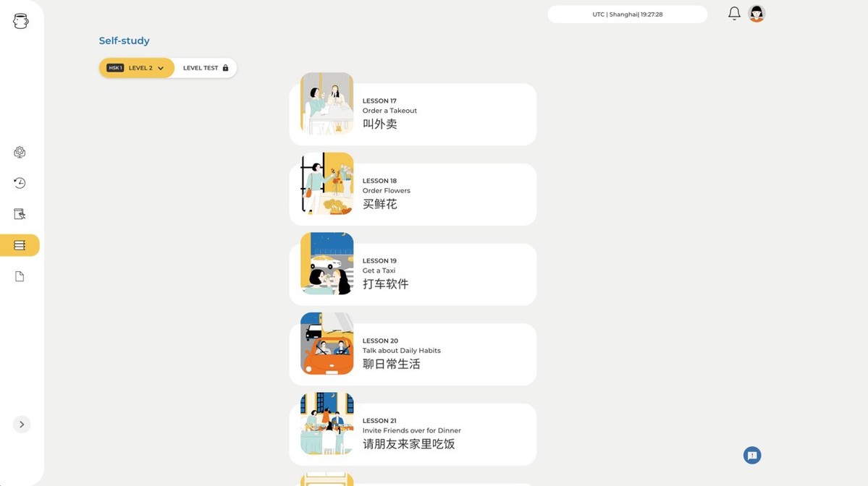Image resolution: width=868 pixels, height=486 pixels.
Task: Click the Lesson 19 taxi illustration thumbnail
Action: pyautogui.click(x=326, y=263)
